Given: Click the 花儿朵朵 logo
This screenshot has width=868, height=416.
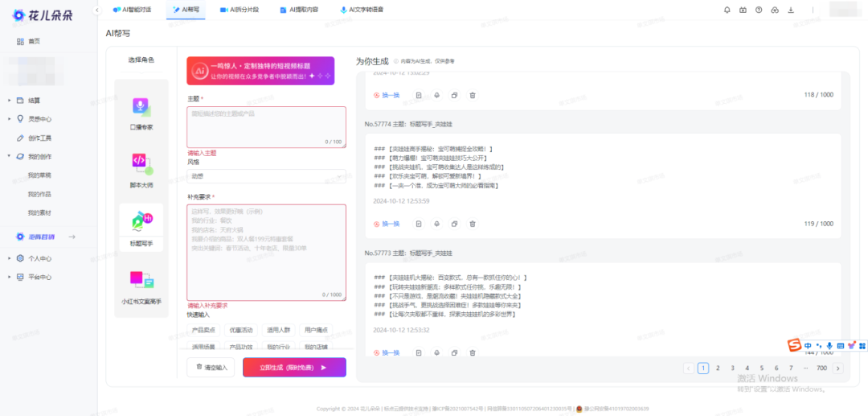Looking at the screenshot, I should [42, 15].
